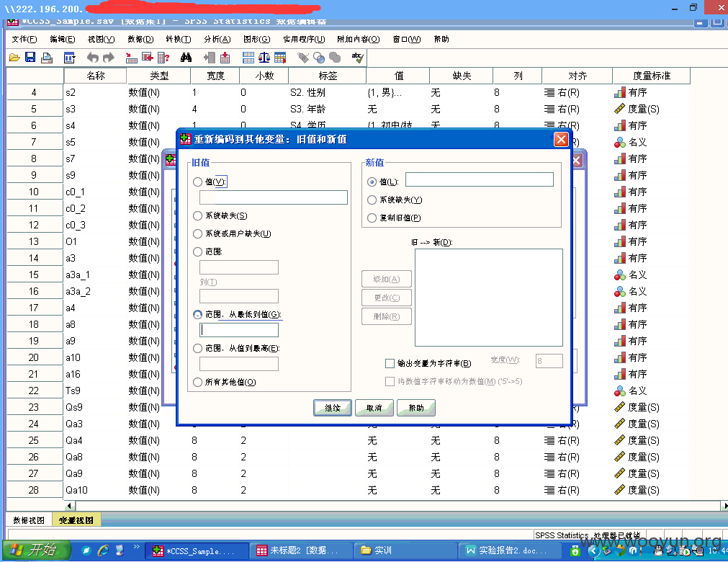The width and height of the screenshot is (728, 562).
Task: Click the Open file folder icon
Action: coord(15,58)
